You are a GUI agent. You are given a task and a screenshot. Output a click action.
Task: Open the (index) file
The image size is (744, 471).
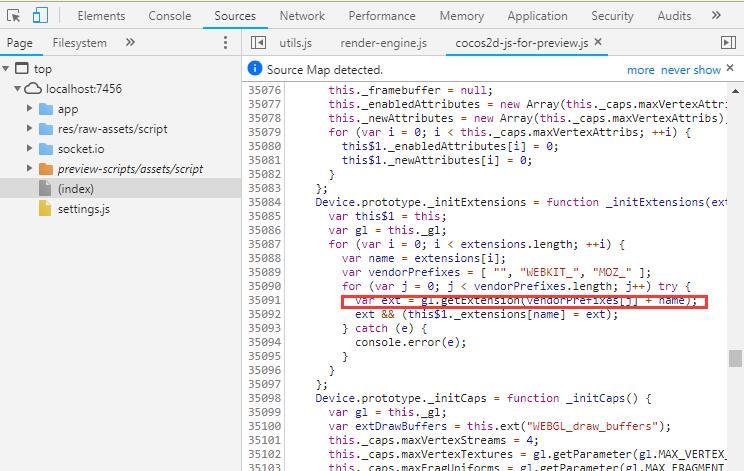76,189
